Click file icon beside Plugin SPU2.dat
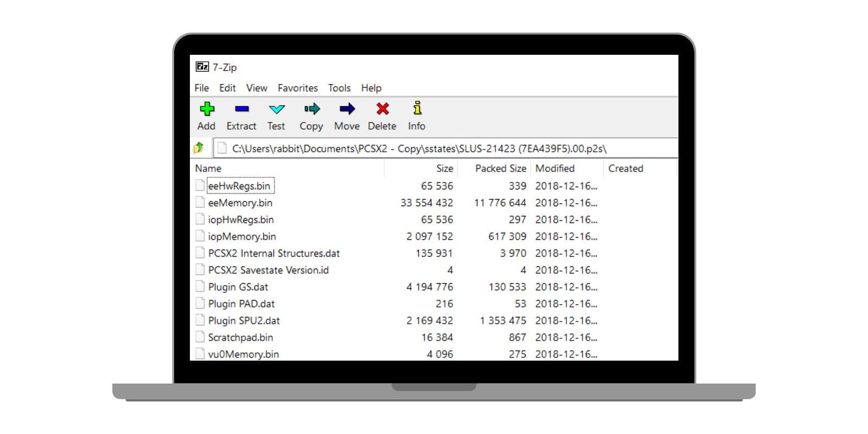868x434 pixels. pyautogui.click(x=200, y=320)
